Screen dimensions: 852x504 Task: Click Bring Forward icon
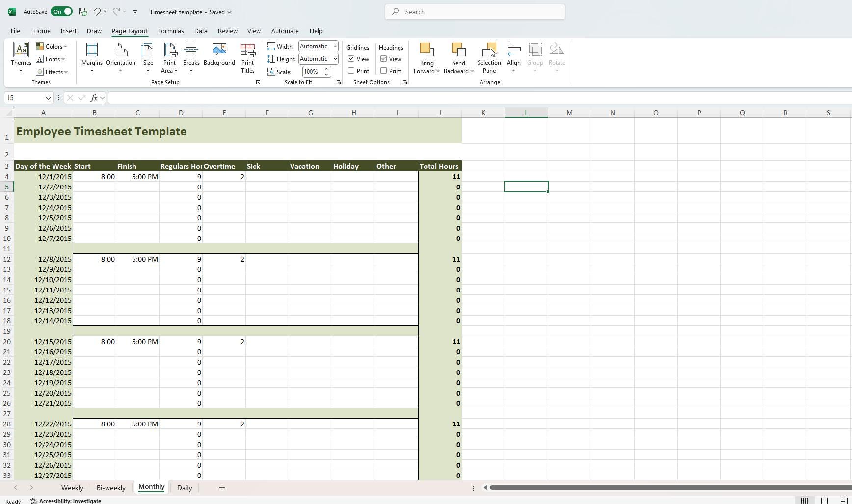(426, 51)
